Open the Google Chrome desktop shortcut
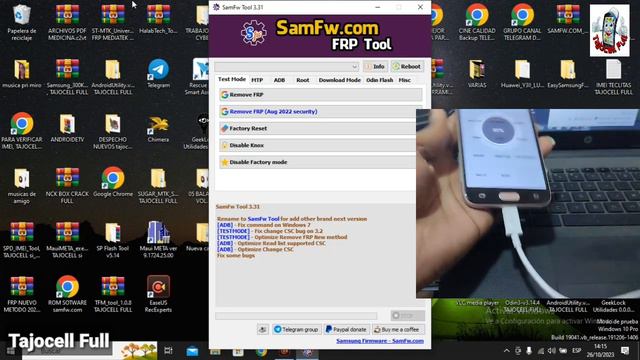 [x=113, y=182]
